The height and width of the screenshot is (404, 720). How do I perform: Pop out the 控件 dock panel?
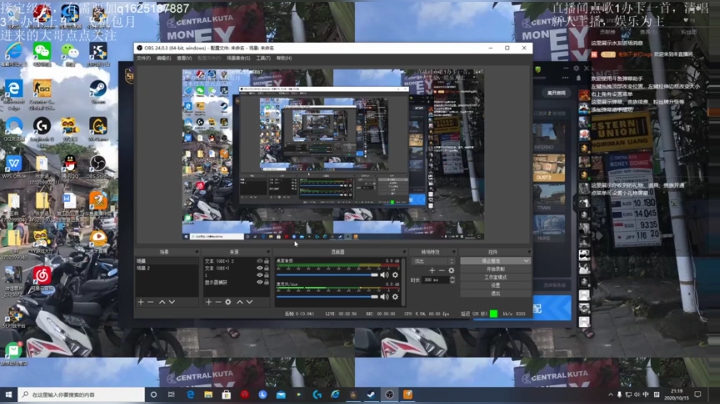pos(529,252)
